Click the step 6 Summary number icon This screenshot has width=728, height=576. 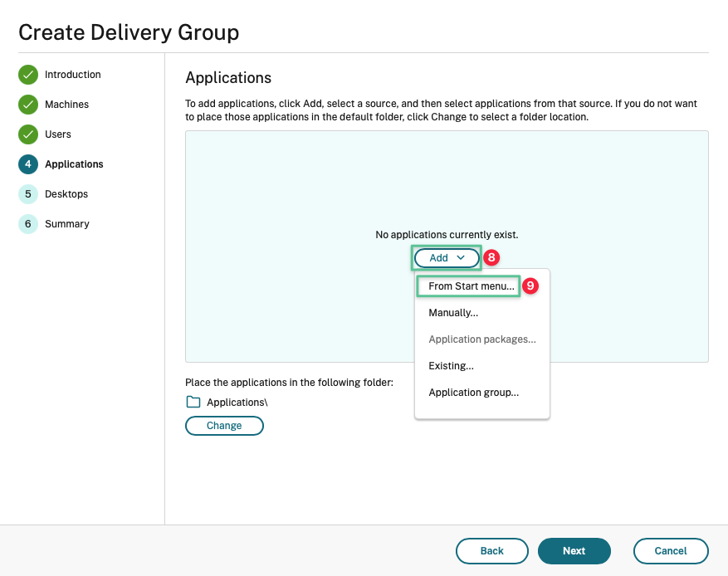28,224
